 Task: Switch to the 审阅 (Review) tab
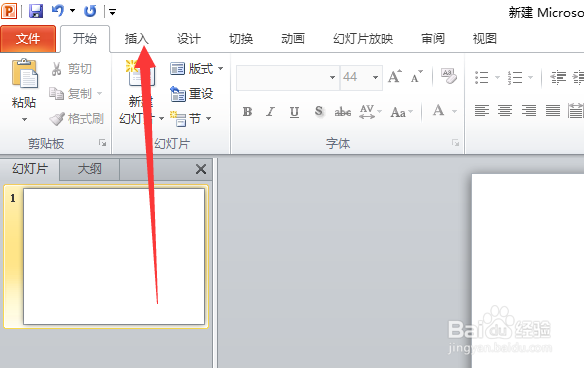point(433,39)
